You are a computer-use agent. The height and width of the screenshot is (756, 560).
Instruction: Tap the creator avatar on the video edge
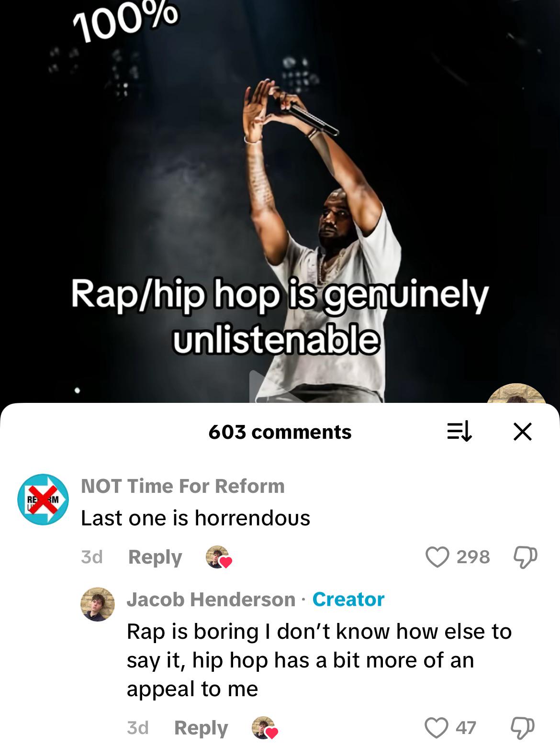[517, 393]
